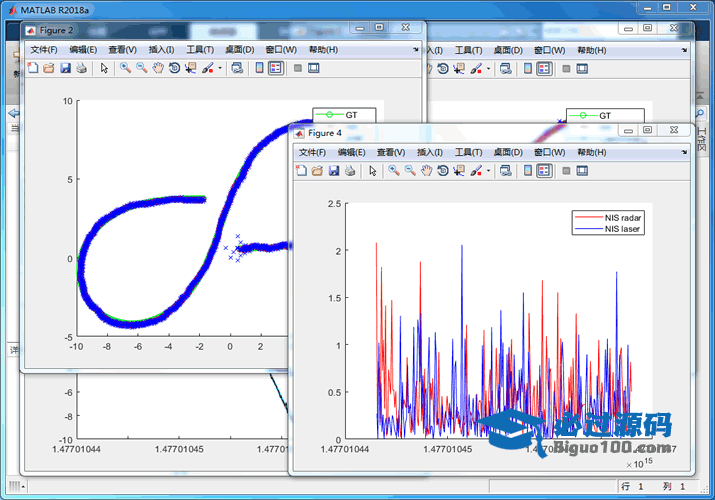
Task: Toggle Insert Legend in Figure 2
Action: pos(276,68)
